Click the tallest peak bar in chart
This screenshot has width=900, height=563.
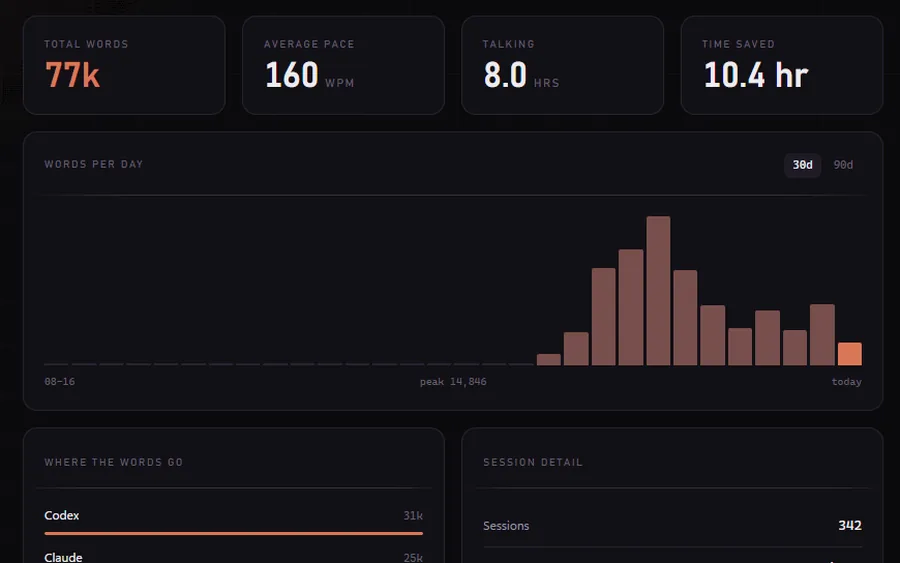(658, 290)
